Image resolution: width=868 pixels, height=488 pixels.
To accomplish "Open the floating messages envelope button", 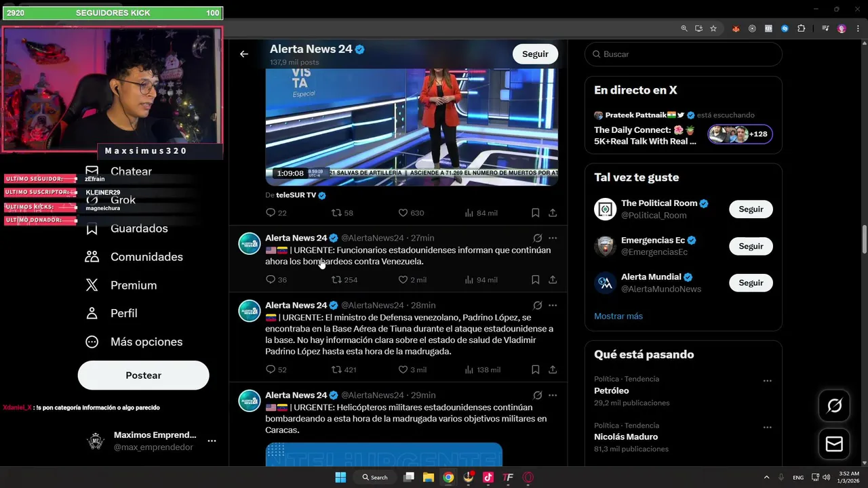I will pos(834,444).
